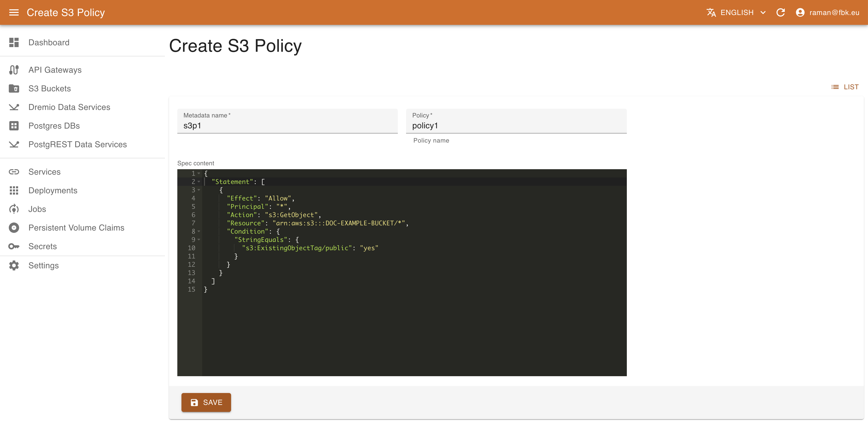Select the Postgres DBs database icon
Image resolution: width=868 pixels, height=430 pixels.
coord(14,125)
